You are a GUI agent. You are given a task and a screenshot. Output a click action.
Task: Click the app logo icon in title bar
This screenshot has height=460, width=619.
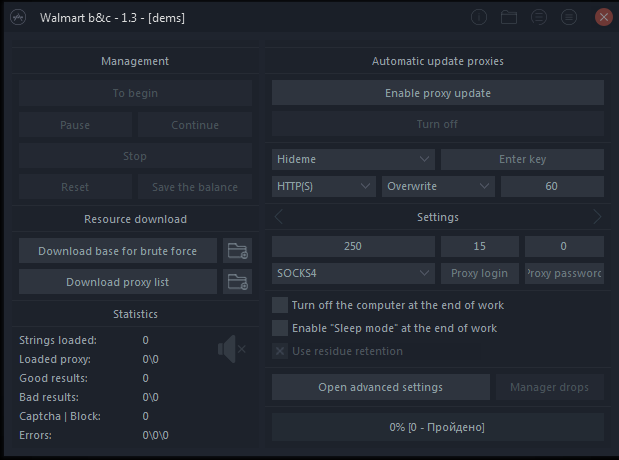(18, 17)
